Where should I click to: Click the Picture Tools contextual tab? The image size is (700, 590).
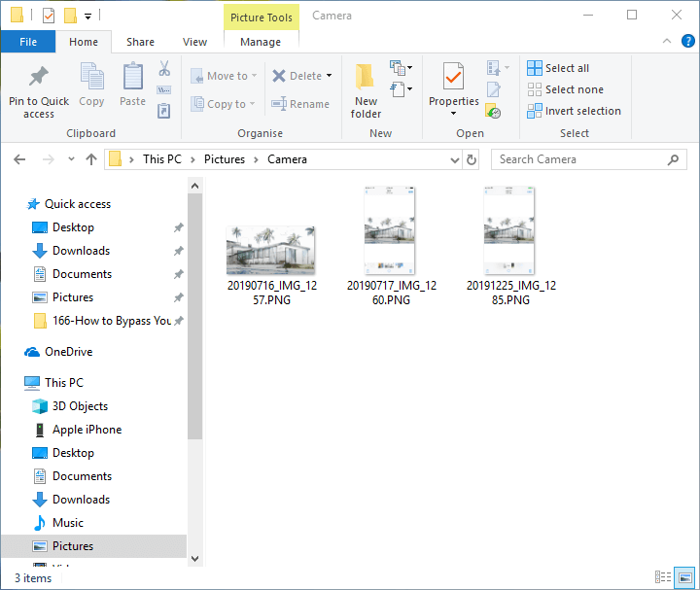tap(262, 17)
